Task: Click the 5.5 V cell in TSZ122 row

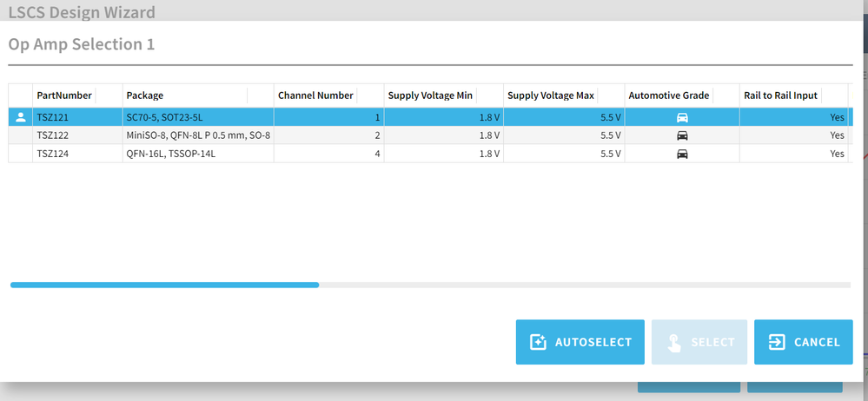Action: point(564,135)
